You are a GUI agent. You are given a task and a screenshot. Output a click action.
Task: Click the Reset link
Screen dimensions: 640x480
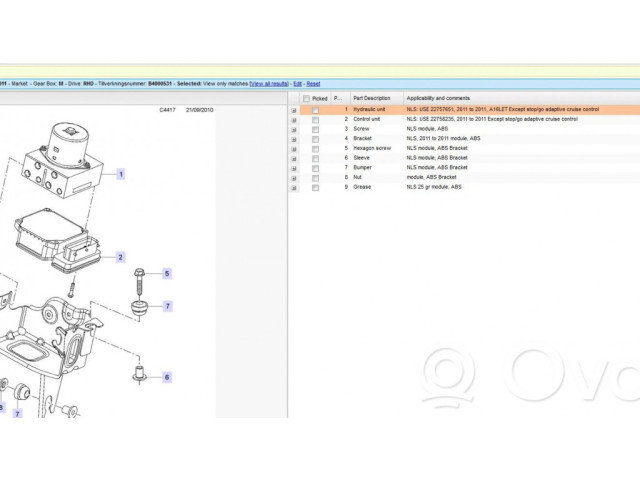click(313, 84)
